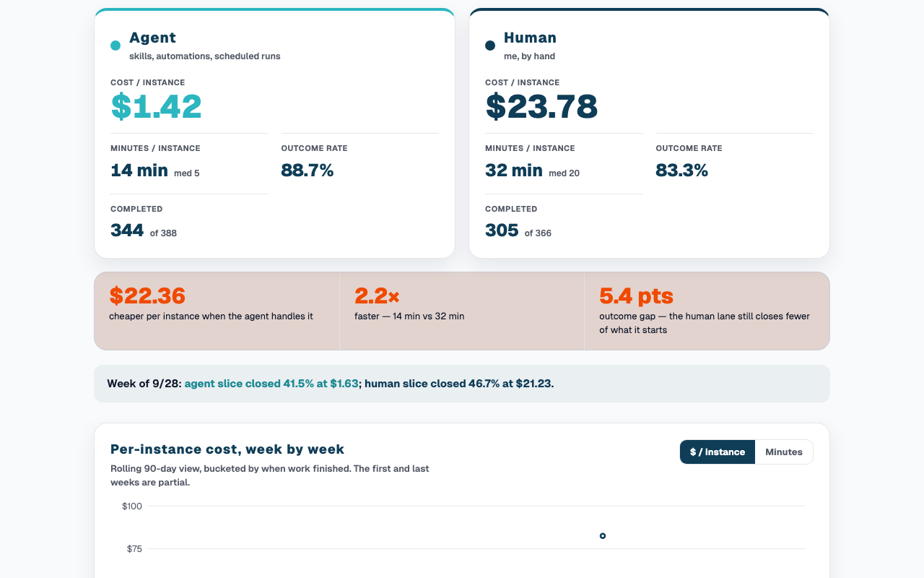Click 'human slice closed 46.7% at $21.23' text

[x=459, y=384]
